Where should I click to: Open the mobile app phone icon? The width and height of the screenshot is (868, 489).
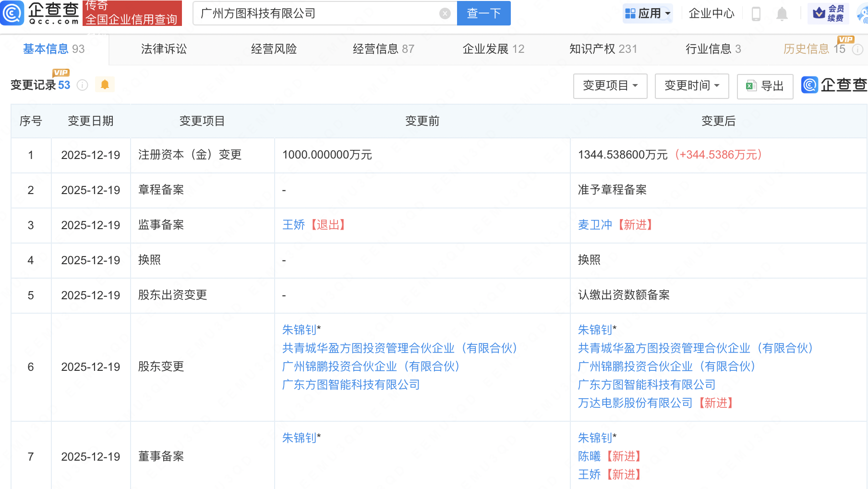756,14
